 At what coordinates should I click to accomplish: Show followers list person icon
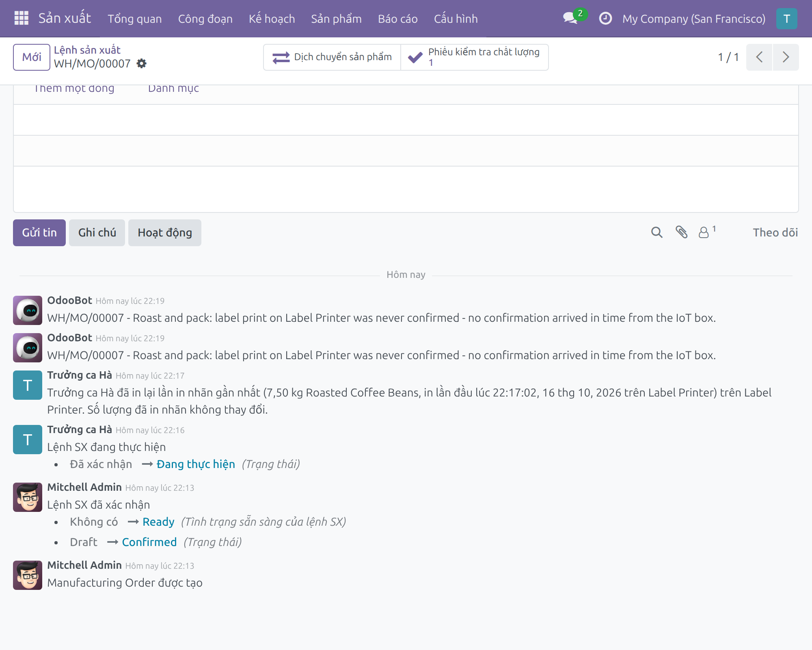[x=707, y=232]
